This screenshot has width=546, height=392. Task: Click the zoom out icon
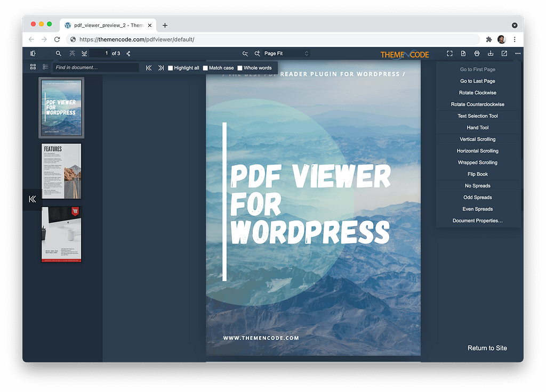pyautogui.click(x=245, y=53)
